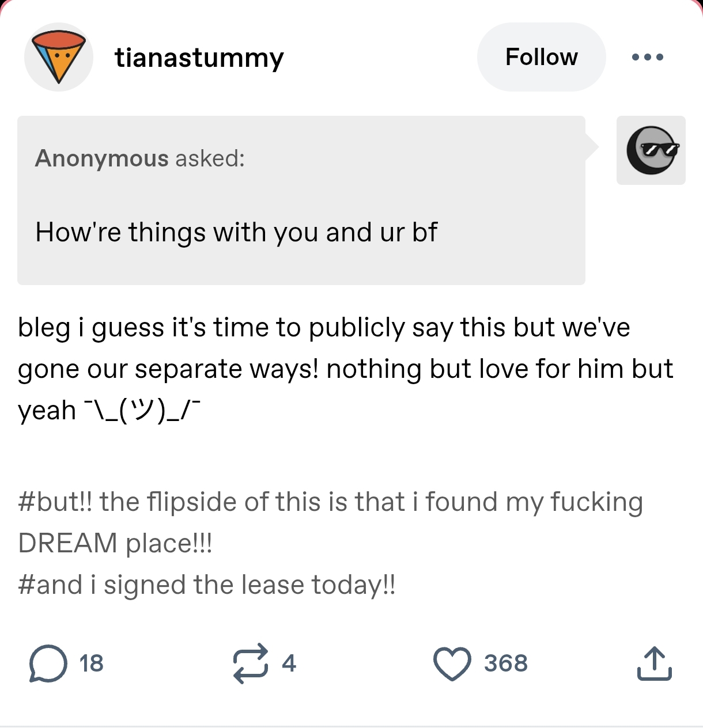703x728 pixels.
Task: Click the question "How're things with you and ur bf"
Action: 236,233
